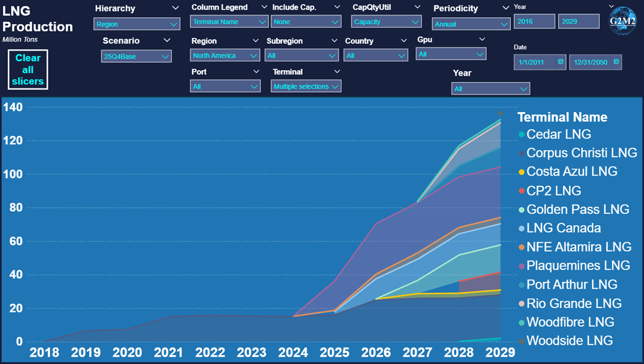Open the Region dropdown showing North America
This screenshot has width=644, height=364.
click(225, 55)
